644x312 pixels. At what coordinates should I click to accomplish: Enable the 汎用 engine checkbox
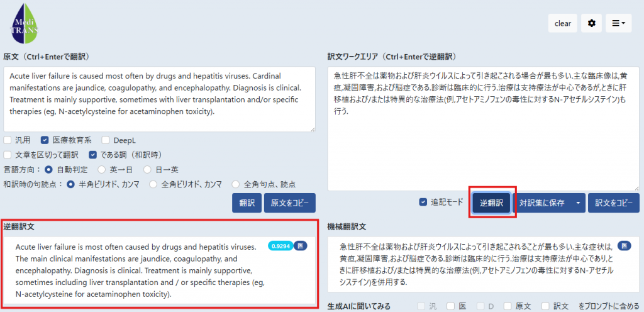point(8,140)
